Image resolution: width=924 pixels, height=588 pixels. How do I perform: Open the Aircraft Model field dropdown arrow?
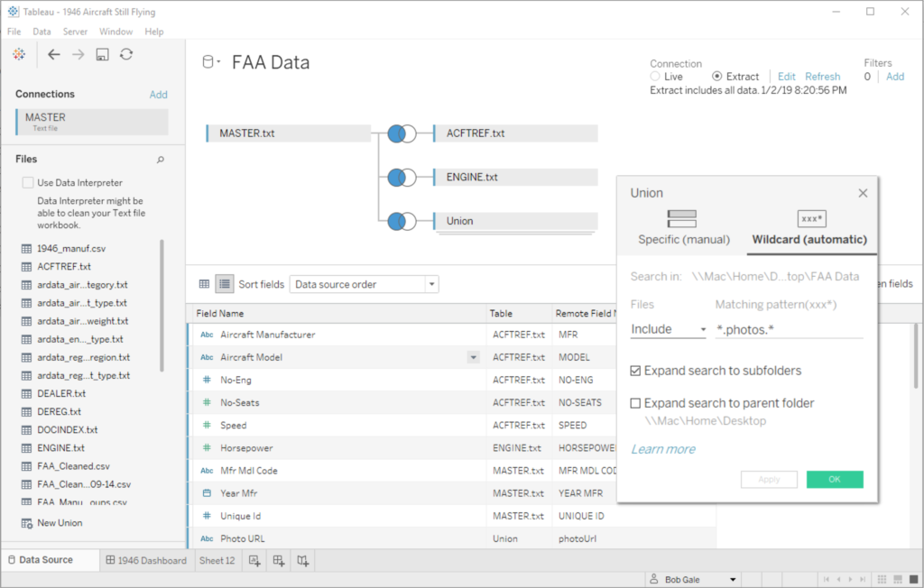point(473,358)
